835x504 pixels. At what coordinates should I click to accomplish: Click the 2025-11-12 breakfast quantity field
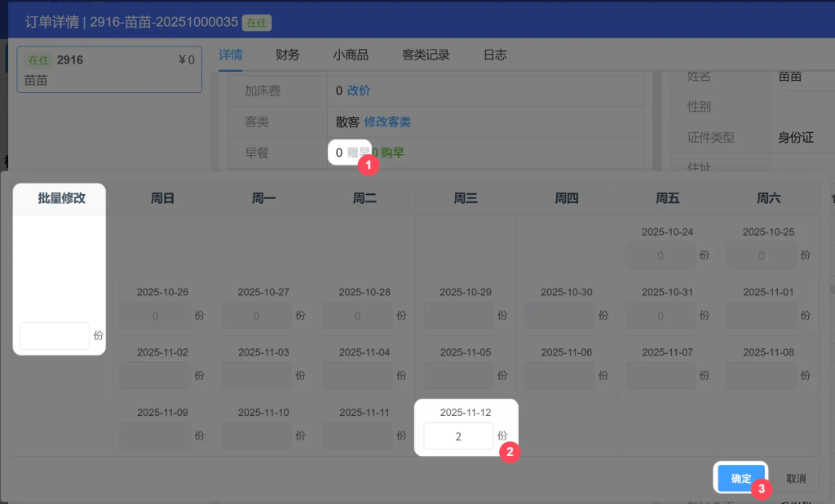(x=457, y=436)
